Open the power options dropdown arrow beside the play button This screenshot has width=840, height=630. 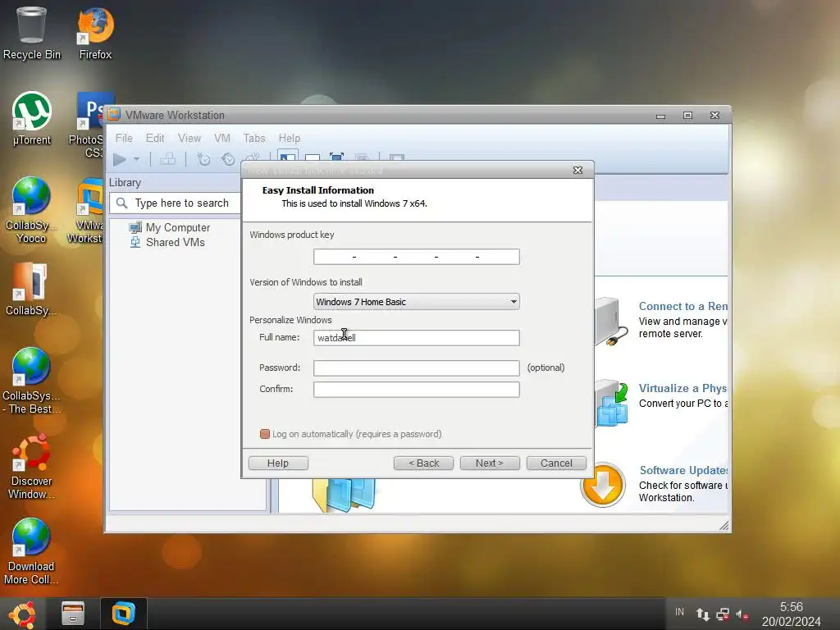coord(137,159)
